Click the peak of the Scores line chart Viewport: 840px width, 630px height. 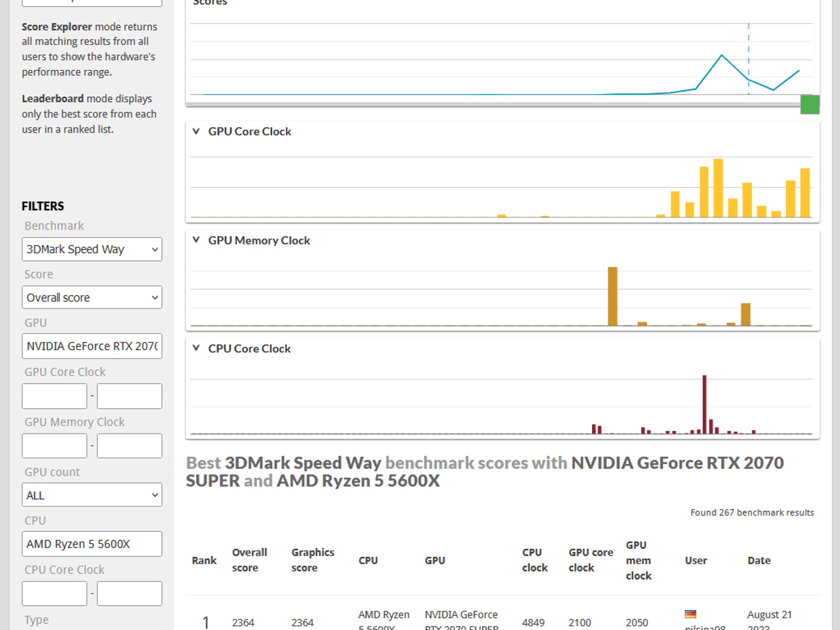(x=721, y=55)
